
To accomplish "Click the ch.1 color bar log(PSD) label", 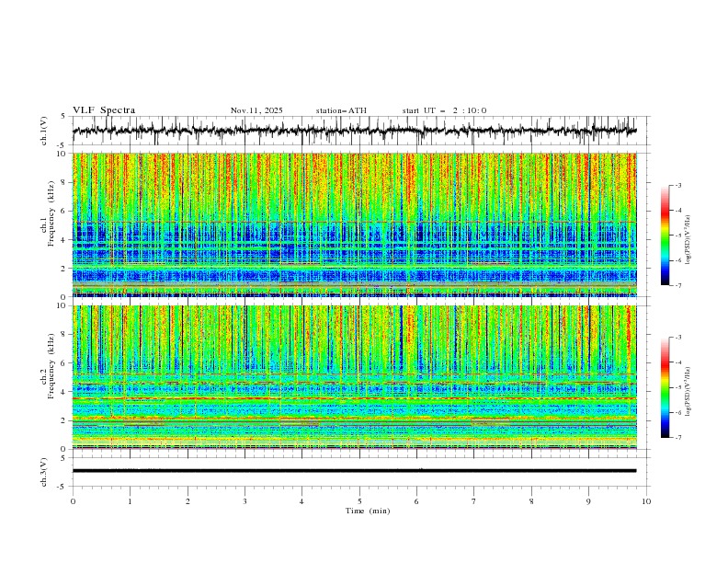I will tap(688, 240).
